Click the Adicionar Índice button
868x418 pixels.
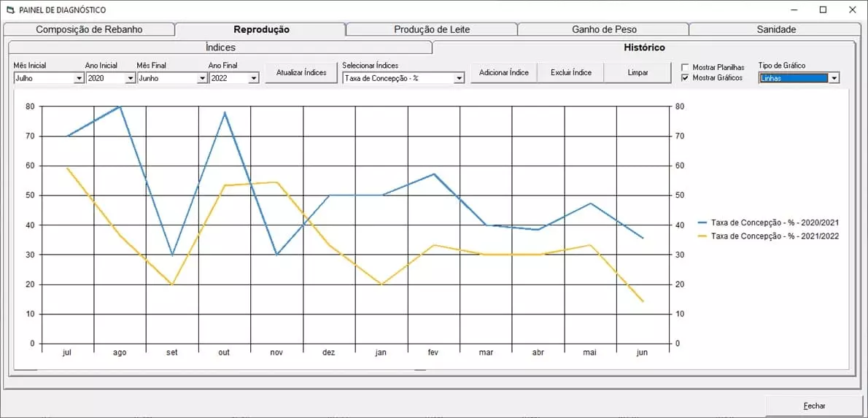504,73
